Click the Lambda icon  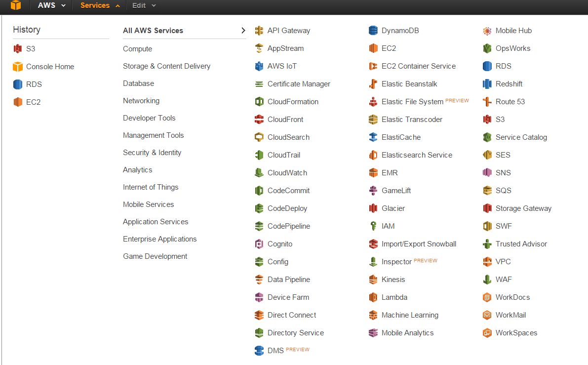(373, 297)
